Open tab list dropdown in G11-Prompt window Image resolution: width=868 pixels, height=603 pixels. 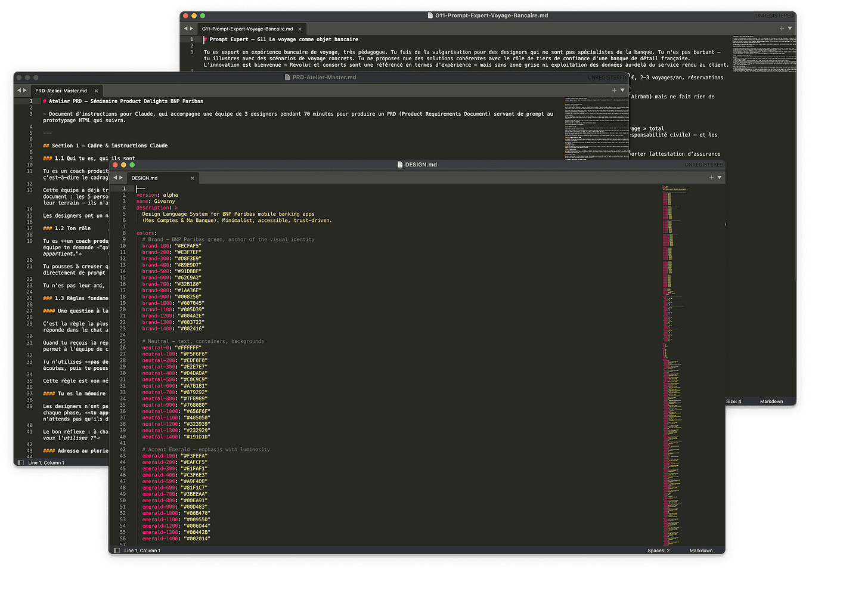(x=790, y=28)
